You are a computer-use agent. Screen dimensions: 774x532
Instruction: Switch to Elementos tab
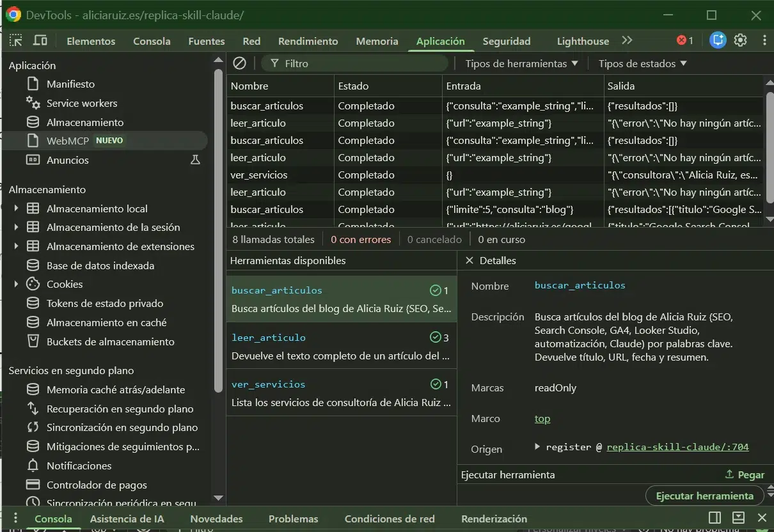click(91, 41)
